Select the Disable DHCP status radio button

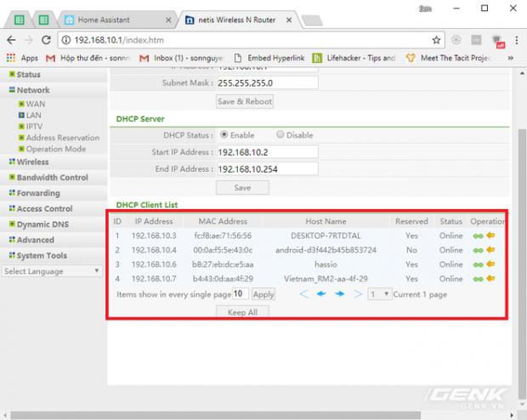click(280, 134)
